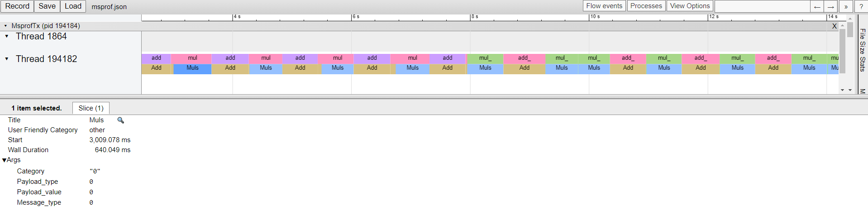
Task: Click the 14 s ruler mark
Action: [833, 17]
